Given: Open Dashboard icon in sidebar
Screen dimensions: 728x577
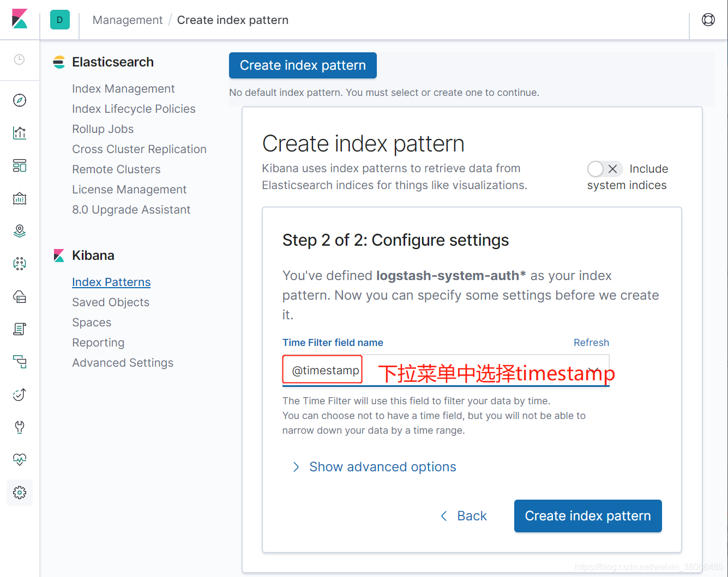Looking at the screenshot, I should pyautogui.click(x=20, y=166).
